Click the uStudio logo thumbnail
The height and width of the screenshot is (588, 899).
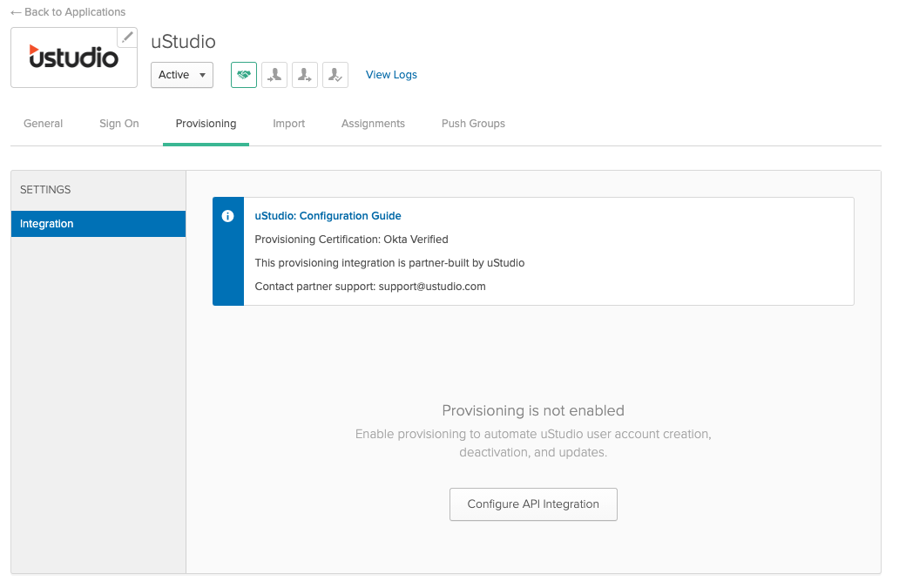tap(74, 57)
